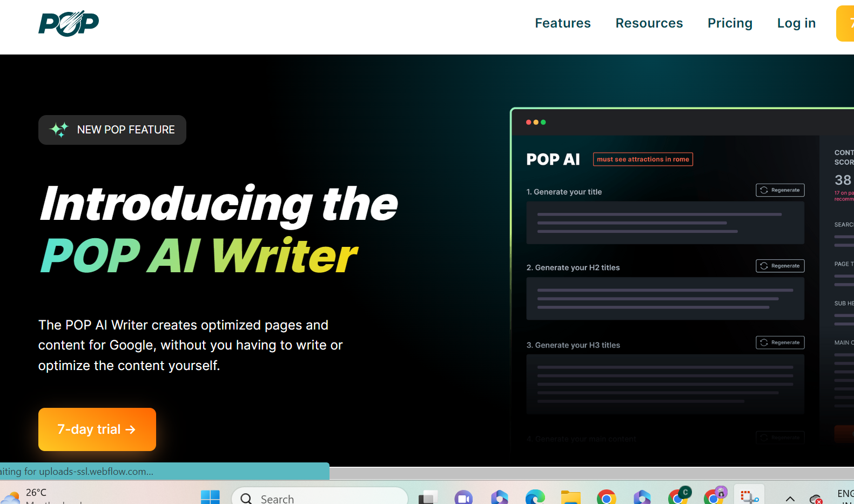Open the Snipping Tool on the taskbar
The width and height of the screenshot is (854, 504).
pyautogui.click(x=749, y=496)
